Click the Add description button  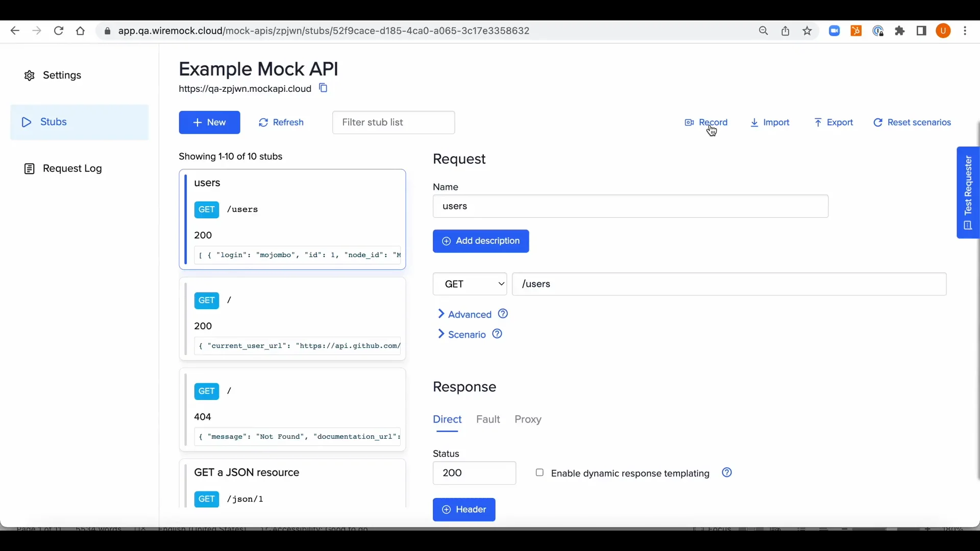click(480, 241)
